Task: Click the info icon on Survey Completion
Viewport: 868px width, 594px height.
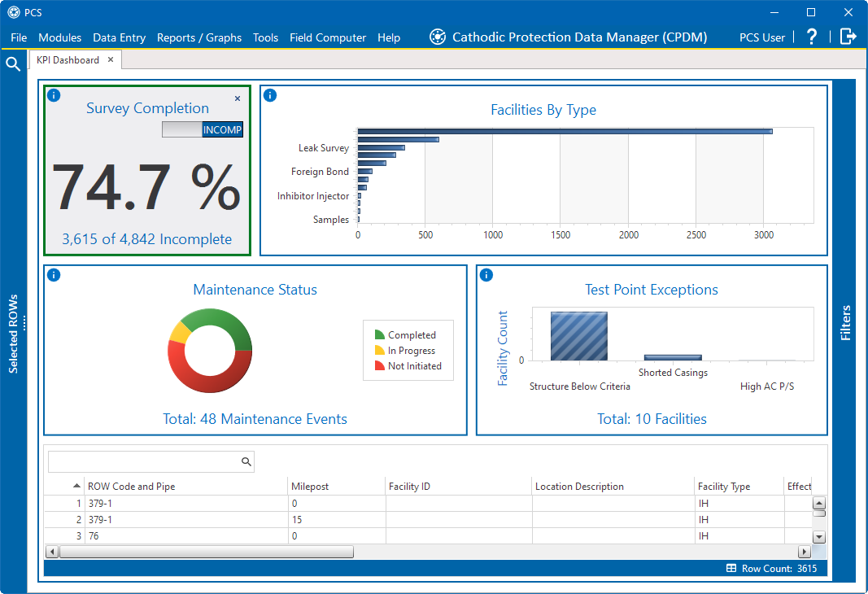Action: tap(54, 95)
